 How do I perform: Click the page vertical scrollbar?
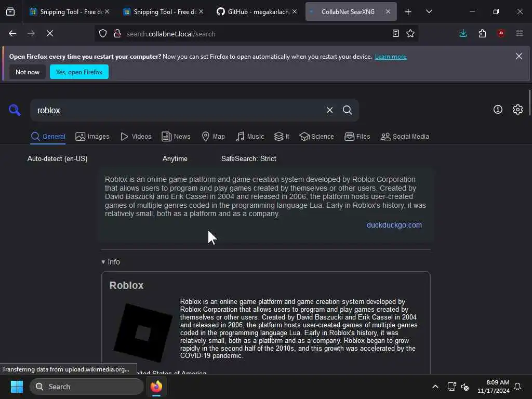point(529,103)
